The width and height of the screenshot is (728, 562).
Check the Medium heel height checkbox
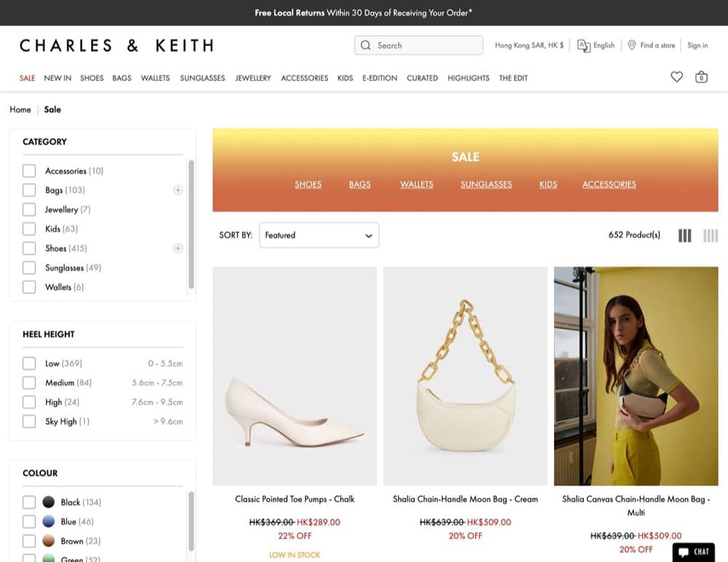coord(29,383)
